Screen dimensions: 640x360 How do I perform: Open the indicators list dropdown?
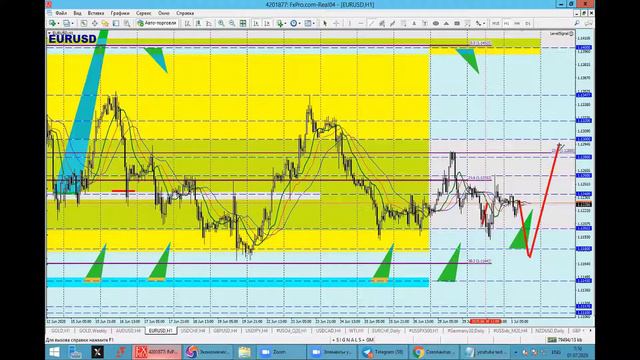[281, 23]
